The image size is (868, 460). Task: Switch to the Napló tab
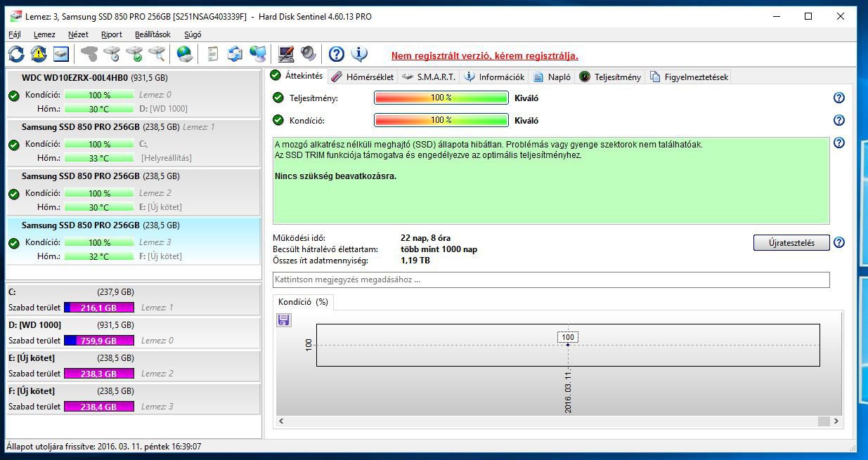(x=552, y=77)
